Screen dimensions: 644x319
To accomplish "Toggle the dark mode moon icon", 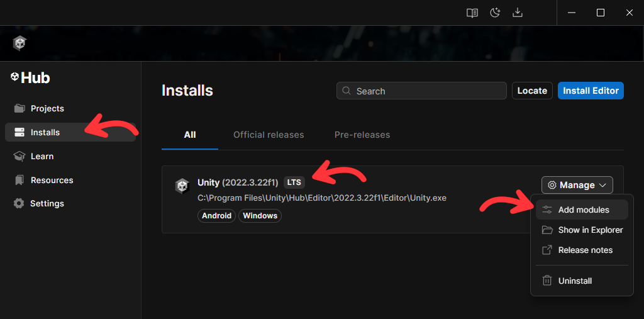I will (x=496, y=13).
